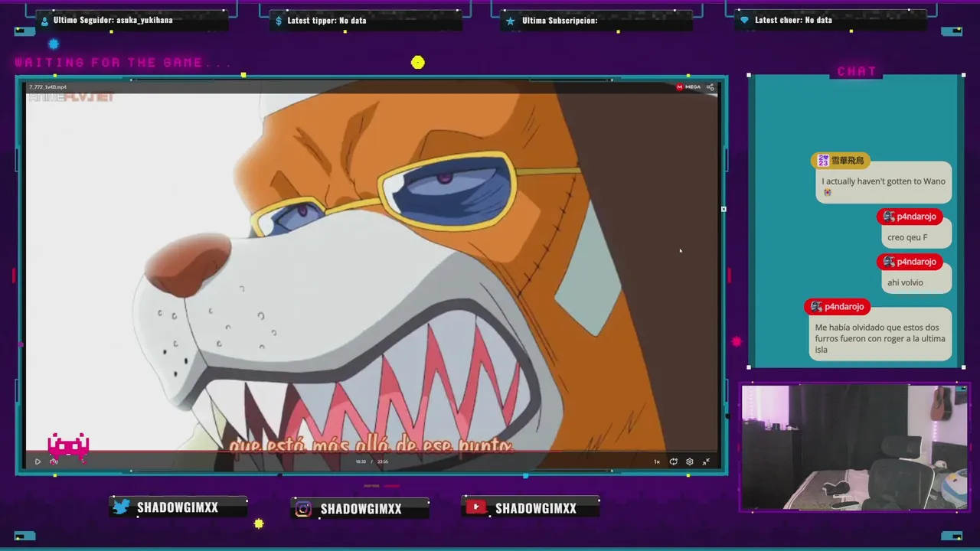Mute the video player volume

point(54,461)
